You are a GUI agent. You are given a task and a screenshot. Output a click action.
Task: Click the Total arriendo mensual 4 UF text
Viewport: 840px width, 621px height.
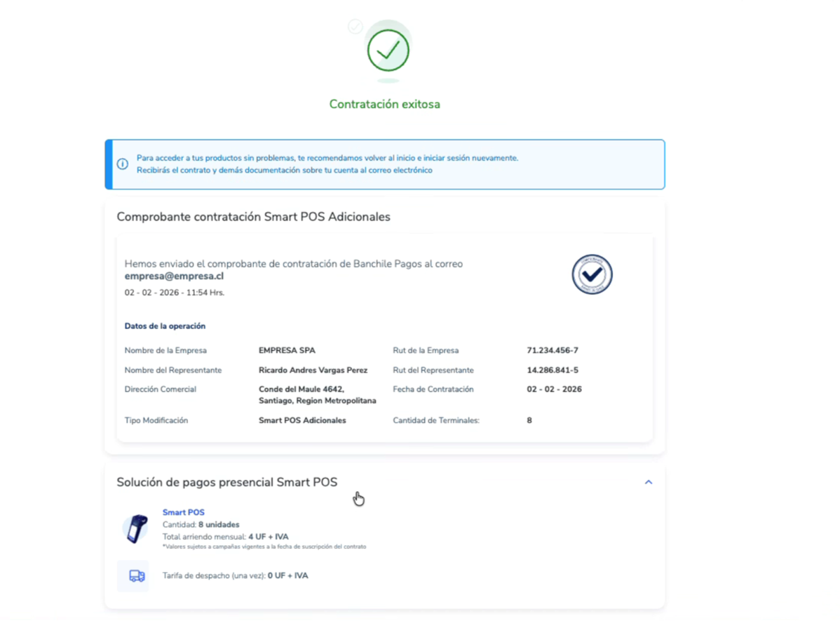[225, 537]
